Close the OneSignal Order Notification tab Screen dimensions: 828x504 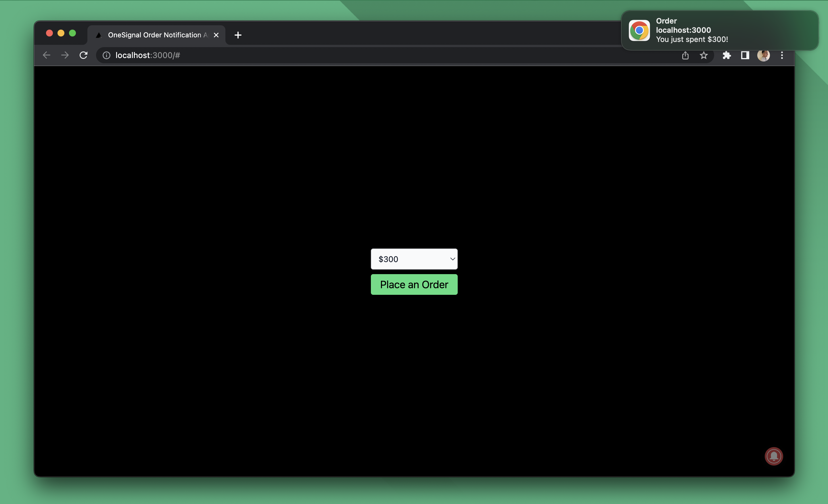(216, 35)
